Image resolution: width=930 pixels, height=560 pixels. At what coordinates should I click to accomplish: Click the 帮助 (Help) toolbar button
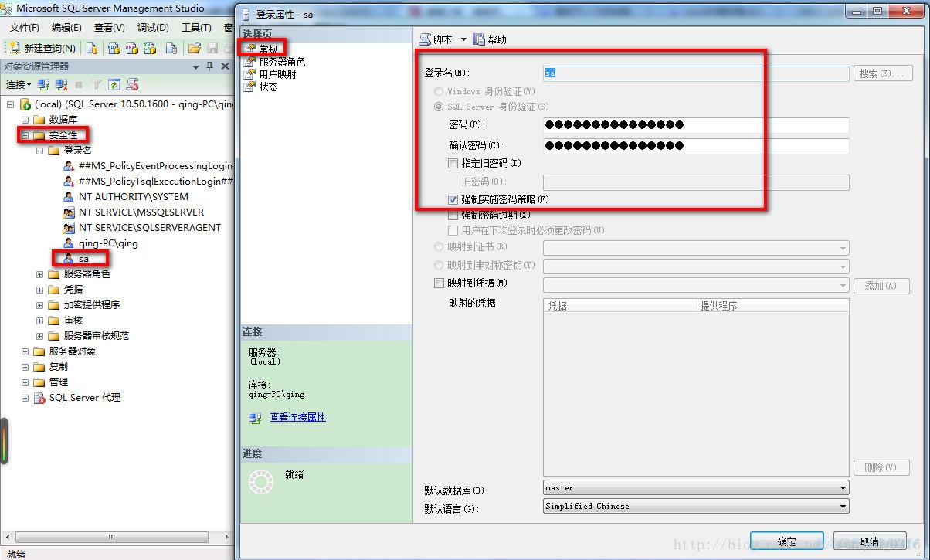coord(490,39)
